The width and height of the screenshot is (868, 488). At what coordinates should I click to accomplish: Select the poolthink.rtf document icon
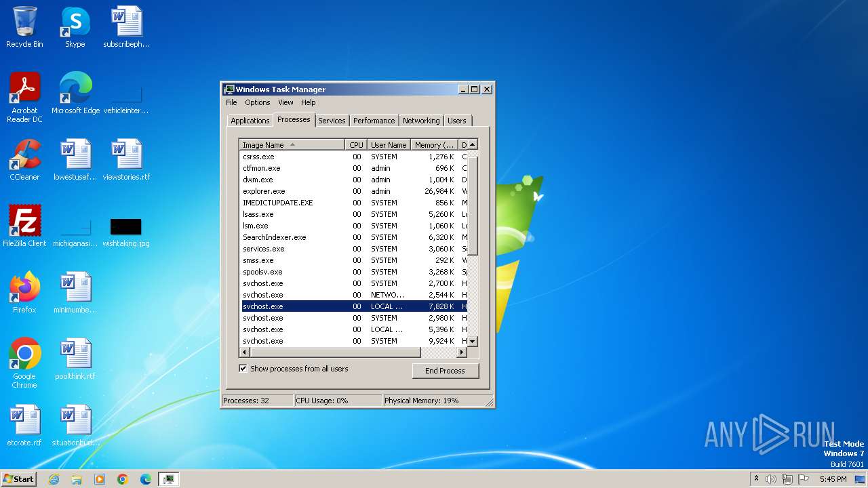(75, 359)
